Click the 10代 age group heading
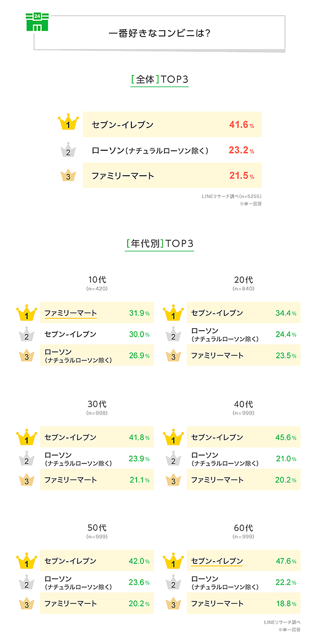319x644 pixels. [x=97, y=280]
